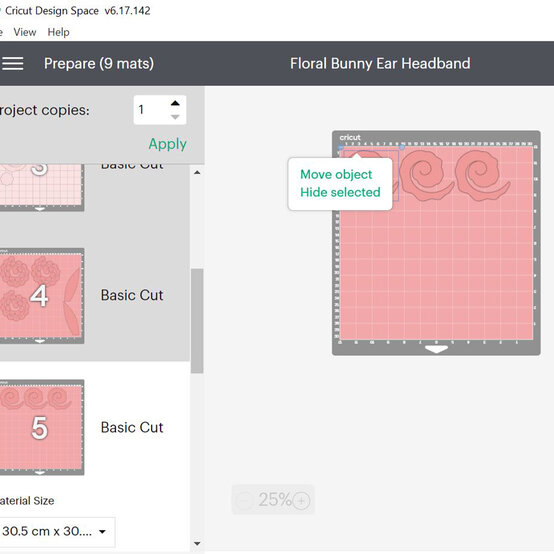This screenshot has height=554, width=554.
Task: Click scroll up arrow in mat list
Action: pyautogui.click(x=197, y=172)
